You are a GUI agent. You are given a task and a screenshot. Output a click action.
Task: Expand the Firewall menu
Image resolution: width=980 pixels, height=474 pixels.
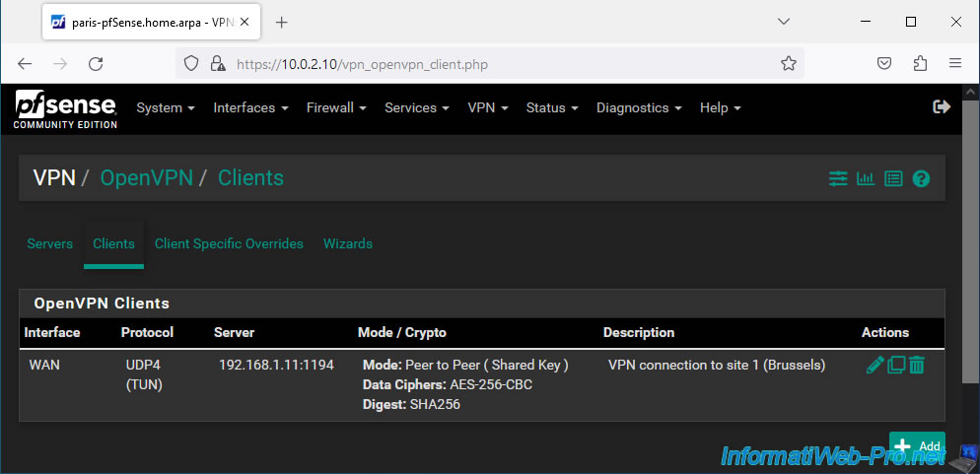336,108
